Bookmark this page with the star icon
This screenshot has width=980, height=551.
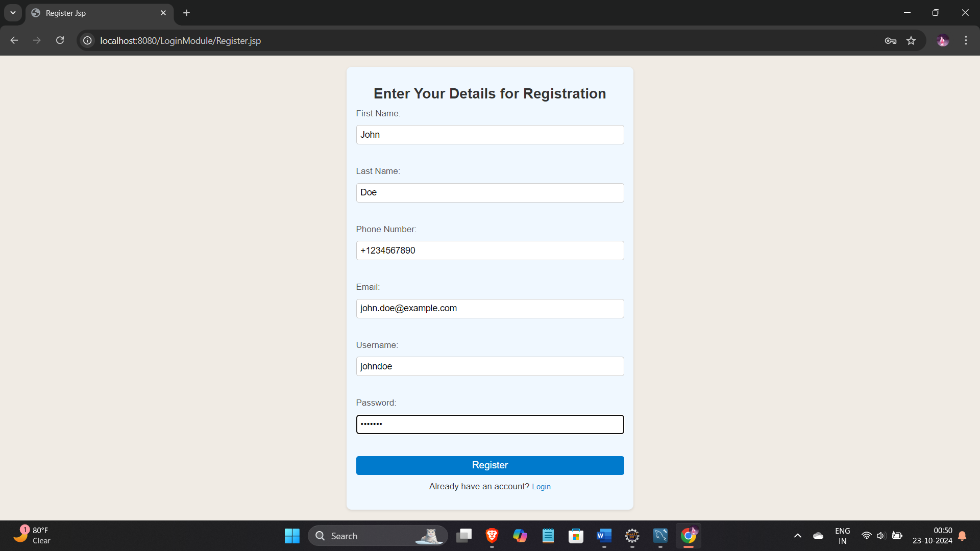[x=911, y=41]
